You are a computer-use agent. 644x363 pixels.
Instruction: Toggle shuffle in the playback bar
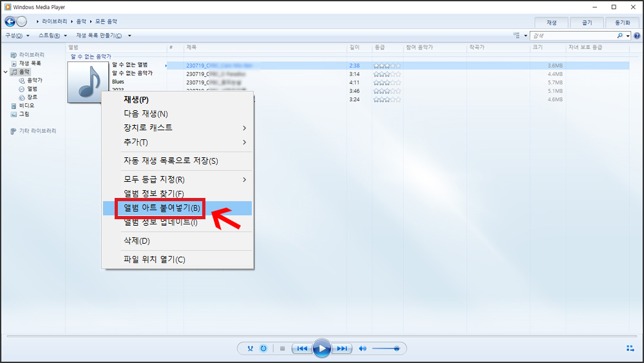250,349
